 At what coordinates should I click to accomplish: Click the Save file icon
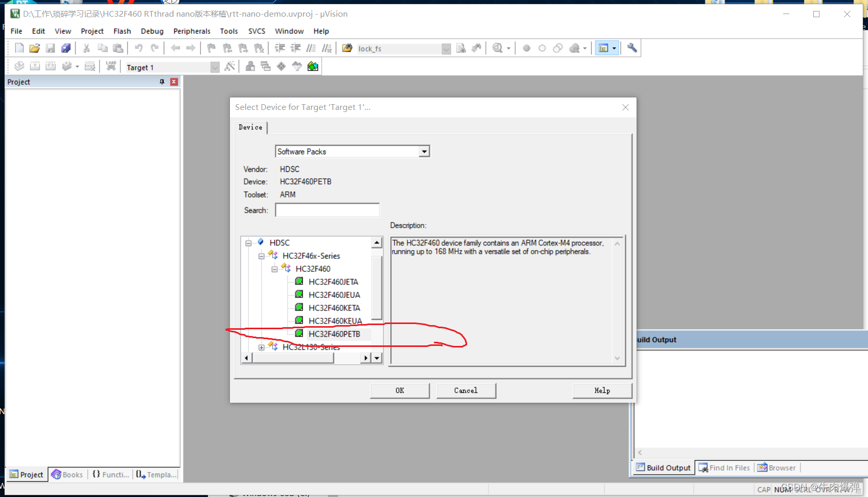click(50, 48)
